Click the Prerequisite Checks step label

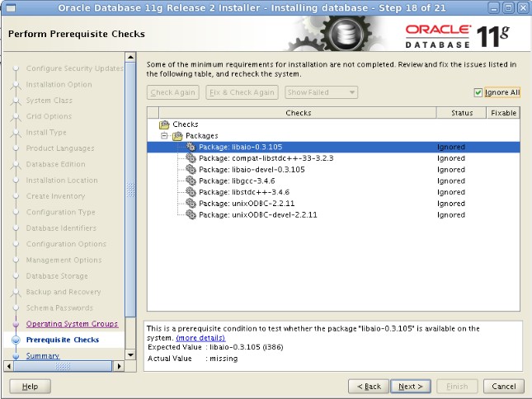coord(63,340)
